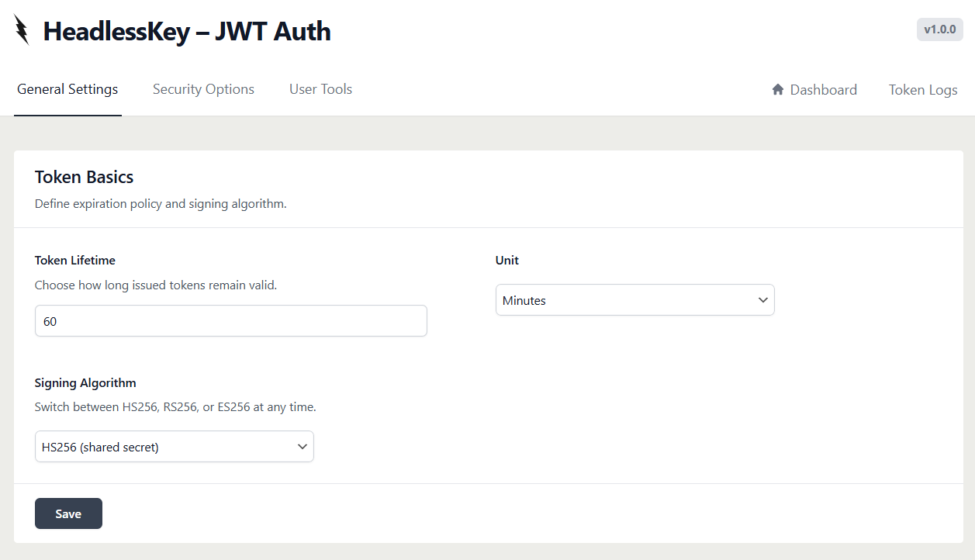The height and width of the screenshot is (560, 975).
Task: Open the Security Options tab
Action: (x=203, y=89)
